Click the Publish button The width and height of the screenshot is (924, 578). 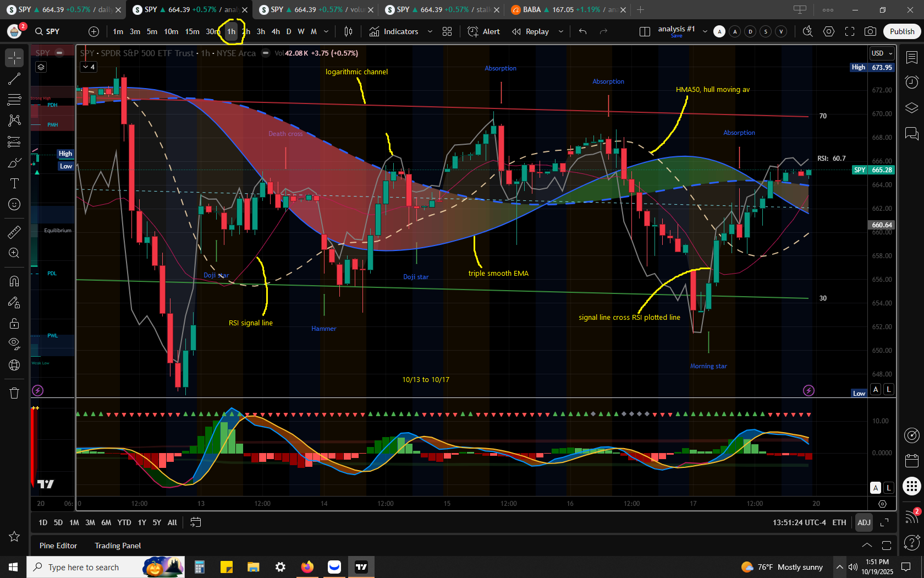click(902, 31)
